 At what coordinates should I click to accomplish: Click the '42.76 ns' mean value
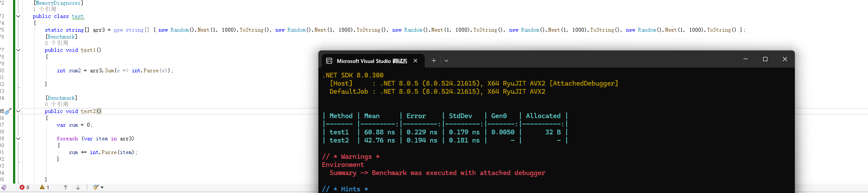coord(380,140)
